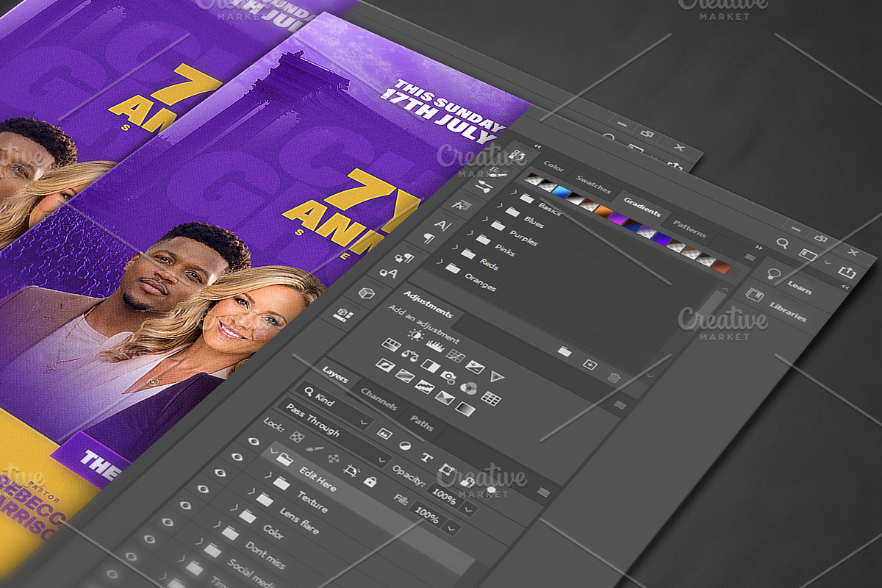882x588 pixels.
Task: Add an Exposure adjustment (plus/minus icon)
Action: 476,366
